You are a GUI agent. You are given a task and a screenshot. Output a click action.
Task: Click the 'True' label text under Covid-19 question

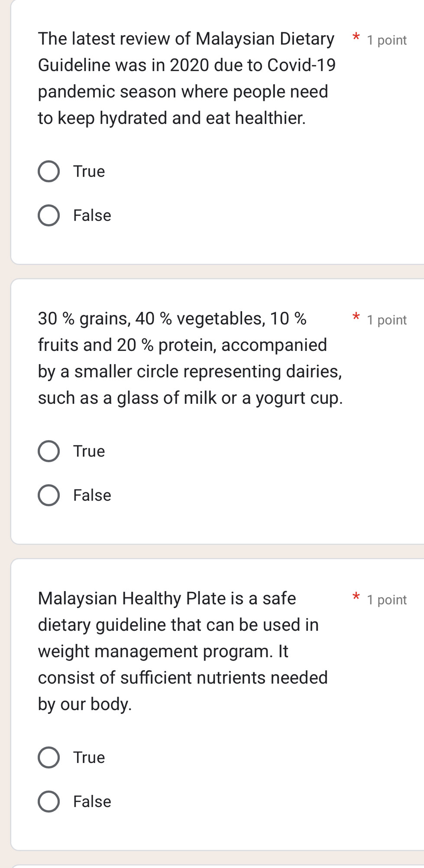[89, 171]
